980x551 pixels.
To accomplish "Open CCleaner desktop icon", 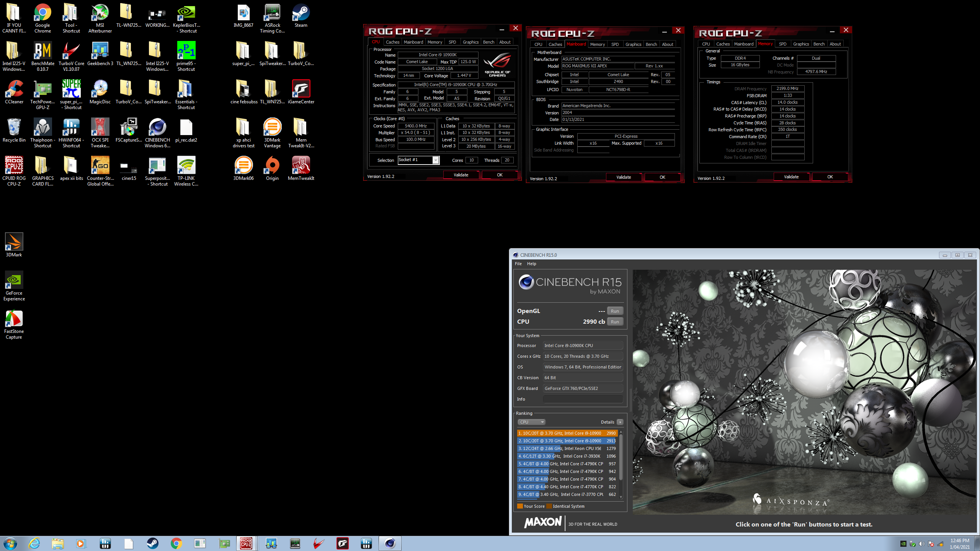I will [x=14, y=92].
